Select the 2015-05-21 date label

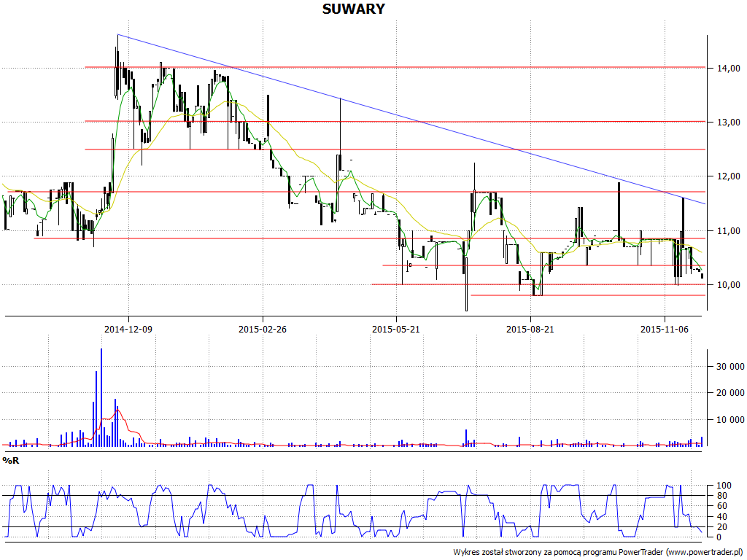point(396,329)
